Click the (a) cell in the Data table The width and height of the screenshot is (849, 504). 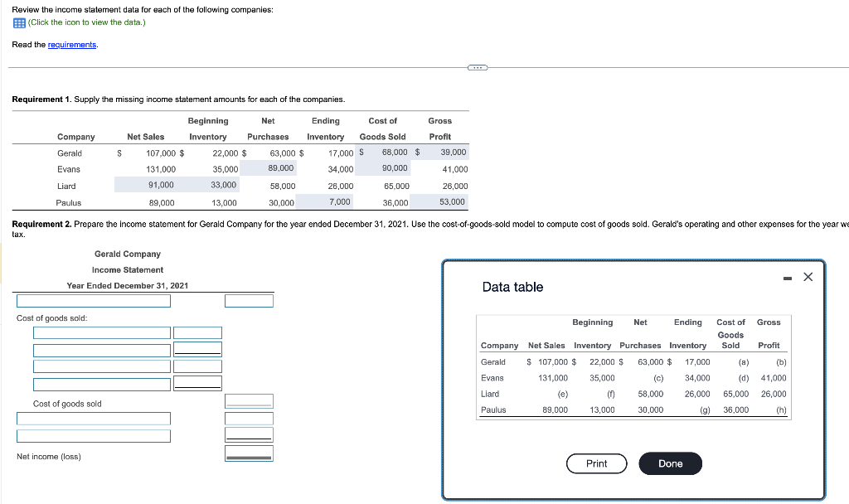click(742, 362)
